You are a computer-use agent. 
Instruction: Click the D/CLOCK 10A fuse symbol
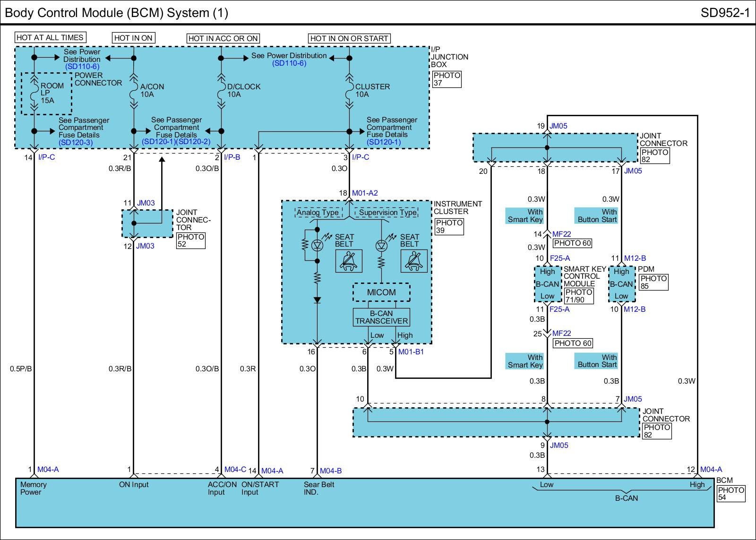click(x=221, y=91)
